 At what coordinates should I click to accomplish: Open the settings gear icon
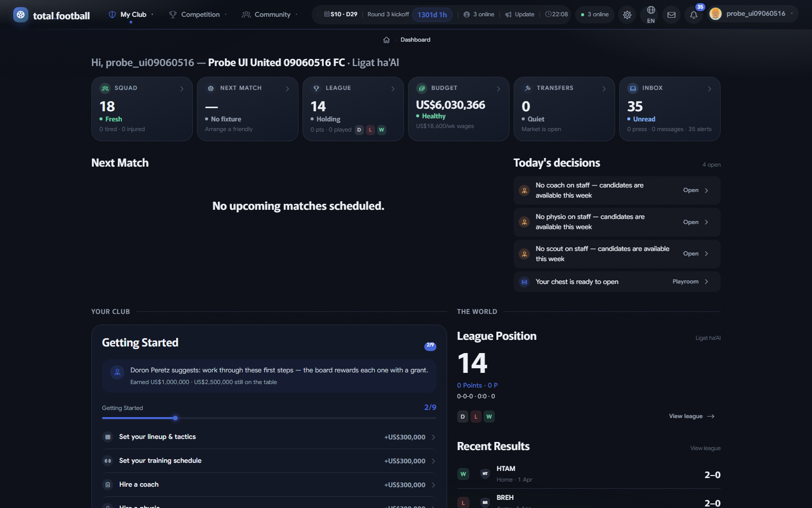pos(627,15)
